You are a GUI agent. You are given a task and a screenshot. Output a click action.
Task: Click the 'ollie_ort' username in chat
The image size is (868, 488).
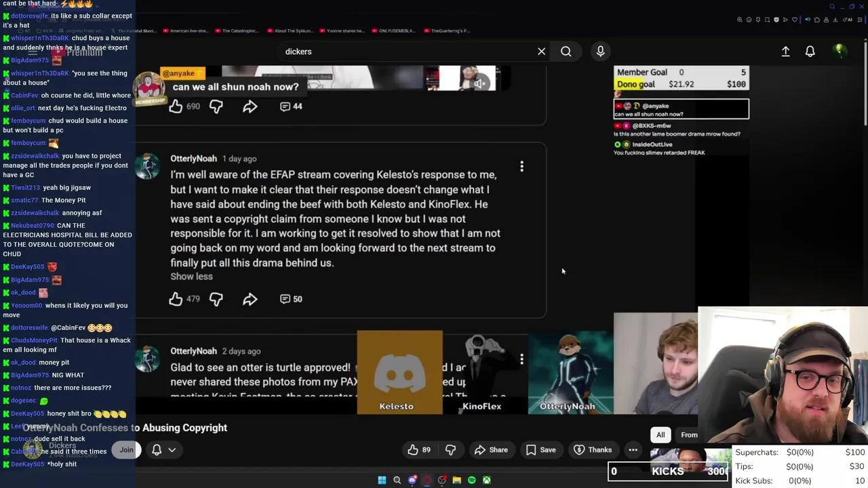point(23,108)
